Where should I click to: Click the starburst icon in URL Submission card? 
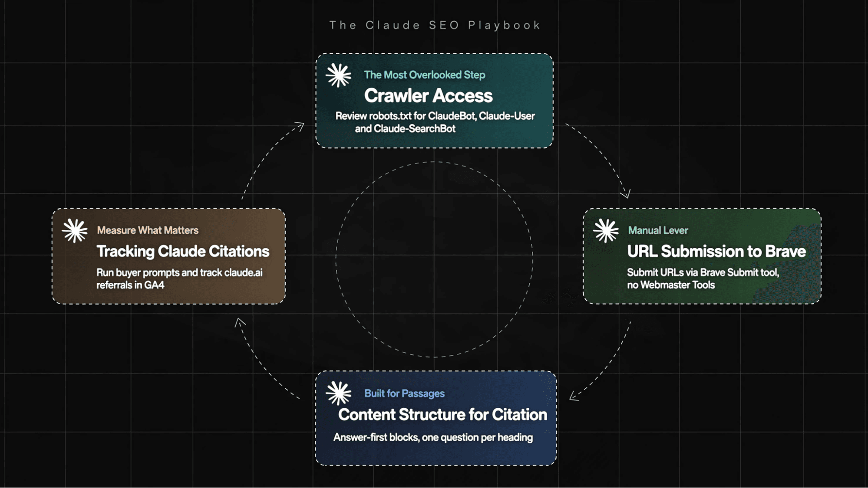click(x=606, y=230)
